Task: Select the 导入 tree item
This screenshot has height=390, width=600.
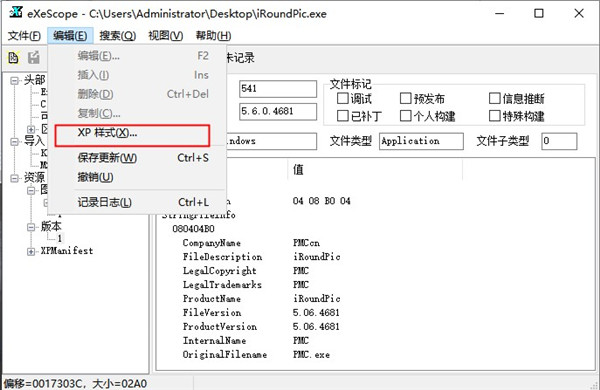Action: pyautogui.click(x=34, y=141)
